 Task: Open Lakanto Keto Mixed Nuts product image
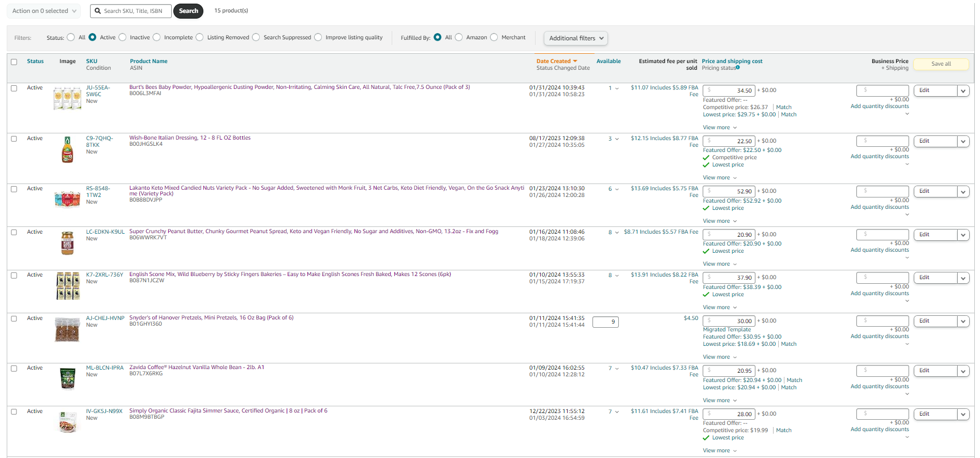(x=68, y=199)
